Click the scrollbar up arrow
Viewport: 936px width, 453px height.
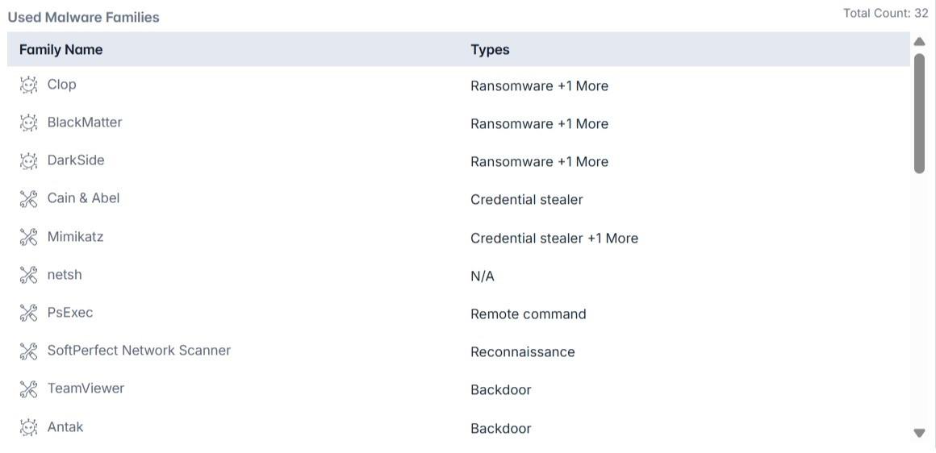920,42
